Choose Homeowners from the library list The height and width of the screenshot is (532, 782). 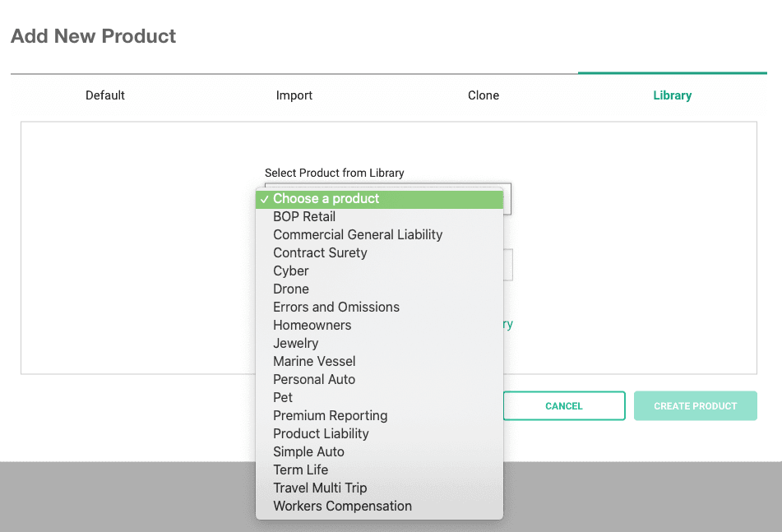[312, 326]
